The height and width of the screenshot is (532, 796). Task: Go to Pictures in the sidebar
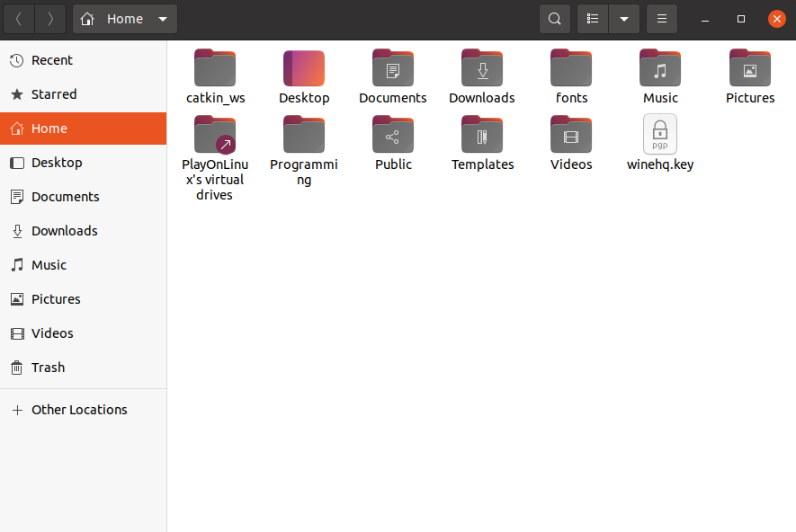coord(84,299)
